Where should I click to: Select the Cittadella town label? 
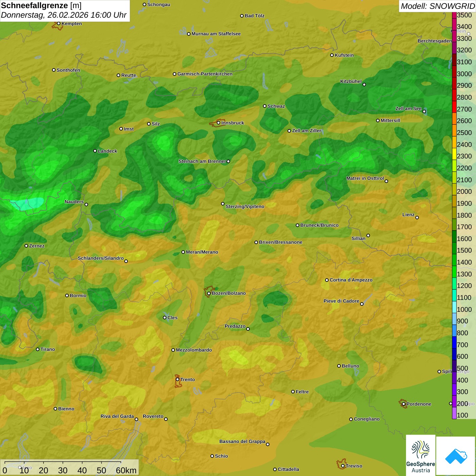click(288, 469)
